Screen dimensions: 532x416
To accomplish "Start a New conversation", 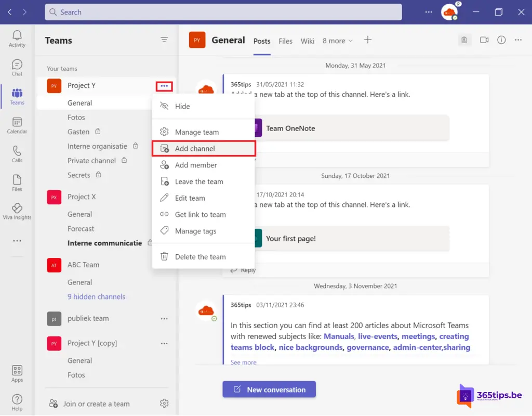I will click(x=269, y=389).
